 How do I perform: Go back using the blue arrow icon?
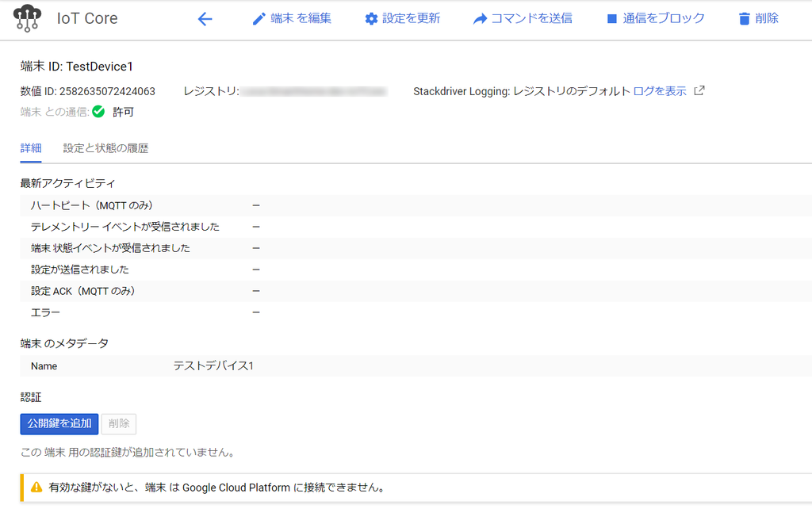point(205,18)
